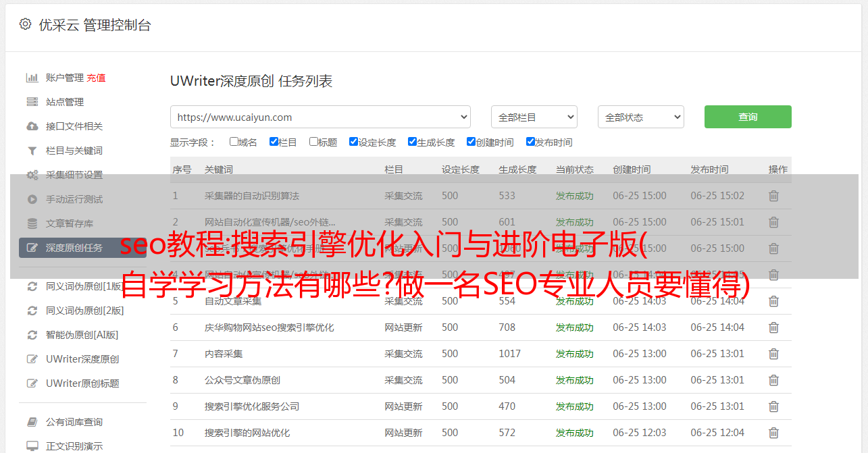
Task: Enable the 标题 display field checkbox
Action: click(x=313, y=142)
